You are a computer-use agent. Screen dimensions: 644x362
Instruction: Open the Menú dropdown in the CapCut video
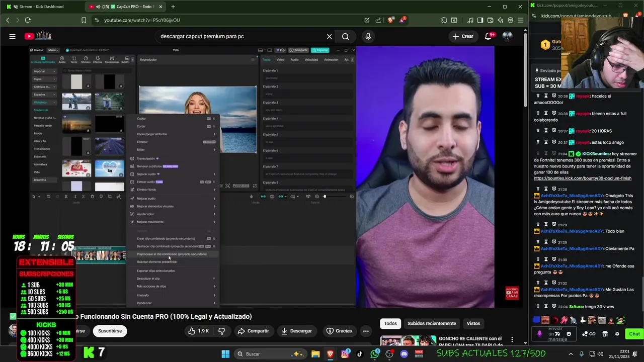tap(52, 50)
